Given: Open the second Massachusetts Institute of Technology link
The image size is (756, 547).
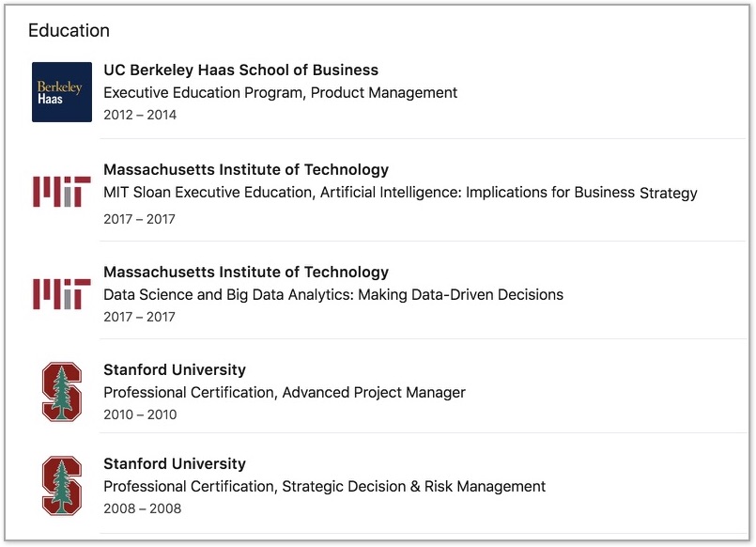Looking at the screenshot, I should coord(246,272).
